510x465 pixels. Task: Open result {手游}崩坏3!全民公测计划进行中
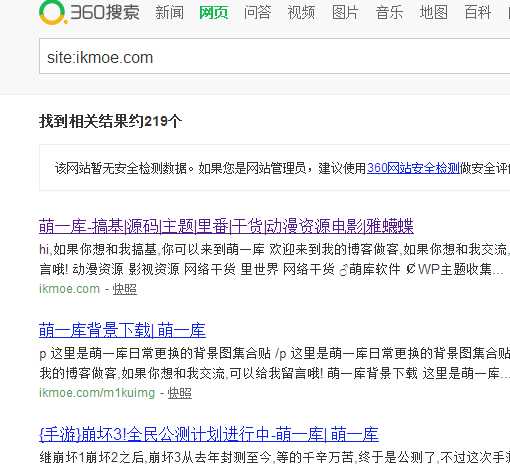[209, 434]
